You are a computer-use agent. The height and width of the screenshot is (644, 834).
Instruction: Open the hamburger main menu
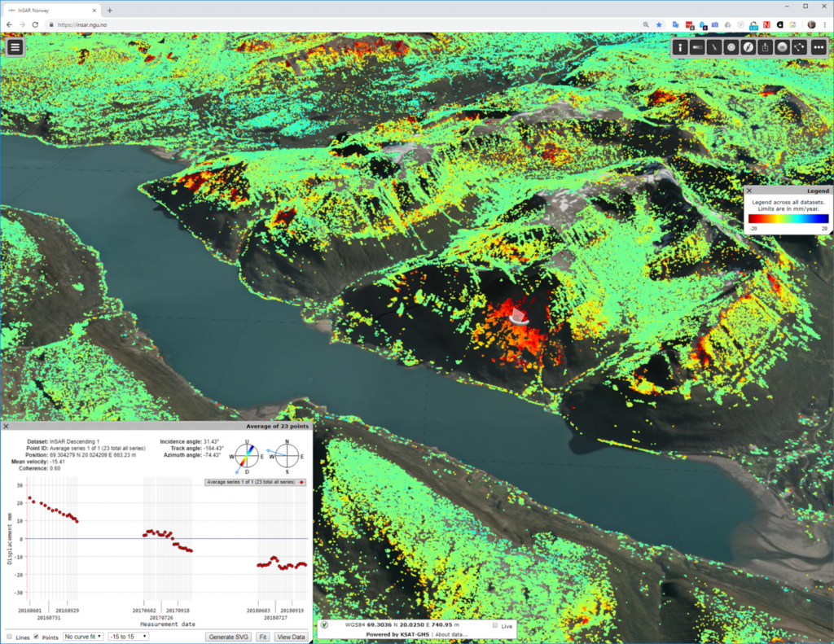tap(15, 47)
